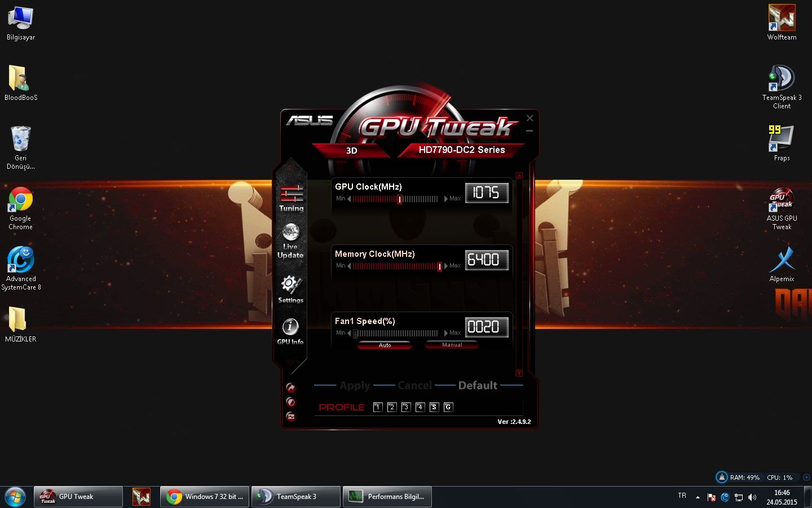
Task: Select profile 3
Action: click(x=406, y=407)
